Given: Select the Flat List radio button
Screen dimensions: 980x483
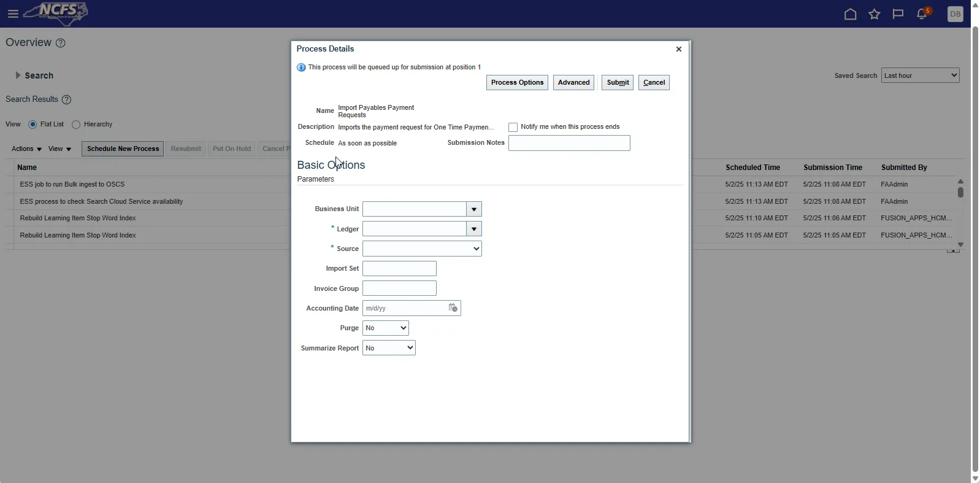Looking at the screenshot, I should click(x=33, y=125).
